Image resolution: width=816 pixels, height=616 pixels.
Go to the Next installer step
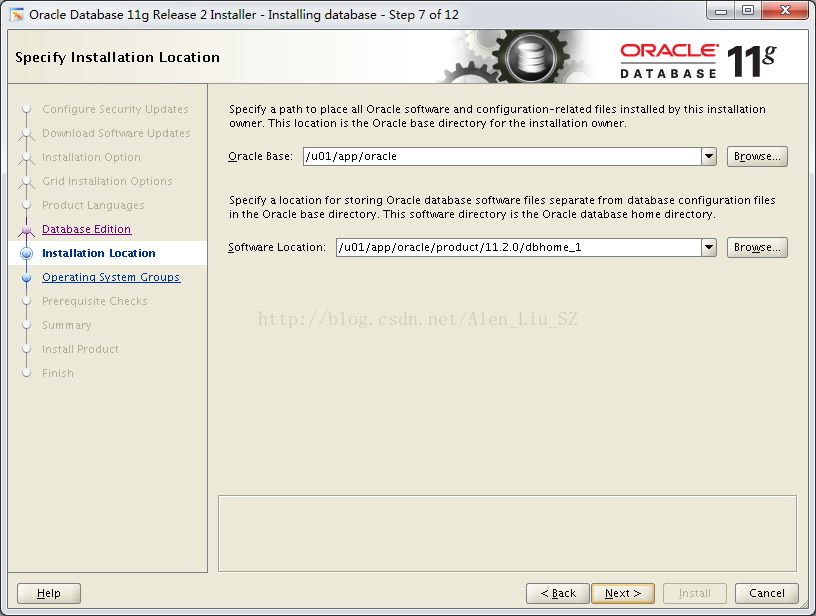[x=623, y=593]
